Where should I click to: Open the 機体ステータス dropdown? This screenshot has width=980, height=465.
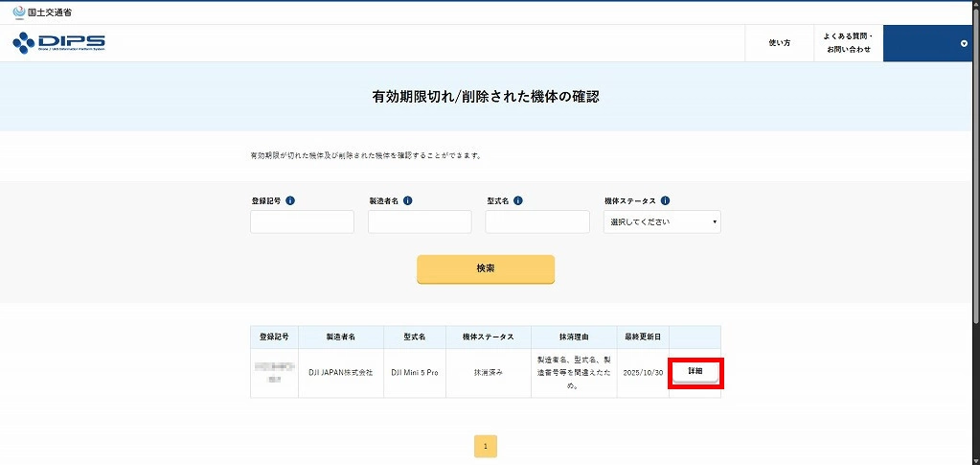662,222
